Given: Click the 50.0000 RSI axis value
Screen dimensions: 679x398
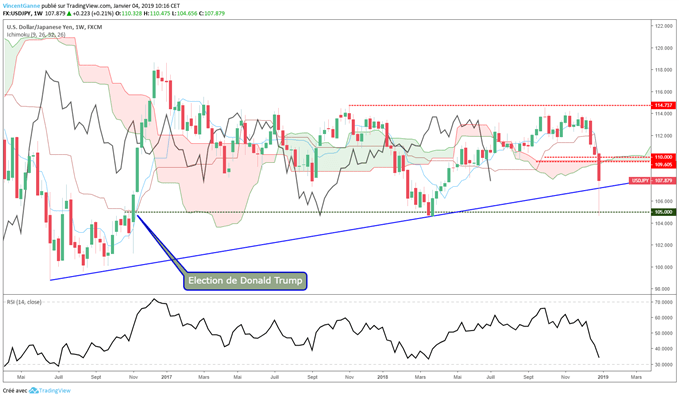Looking at the screenshot, I should (x=664, y=333).
